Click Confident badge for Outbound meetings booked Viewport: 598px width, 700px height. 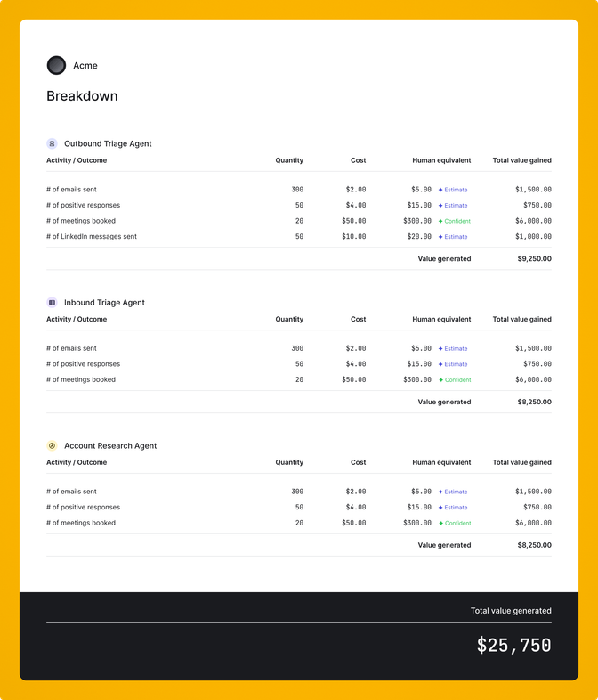tap(455, 221)
